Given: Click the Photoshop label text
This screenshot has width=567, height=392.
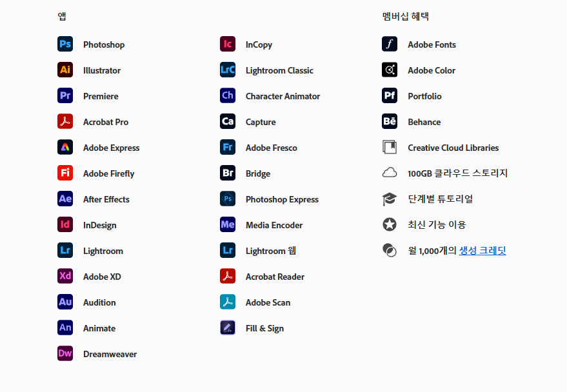Looking at the screenshot, I should [104, 44].
